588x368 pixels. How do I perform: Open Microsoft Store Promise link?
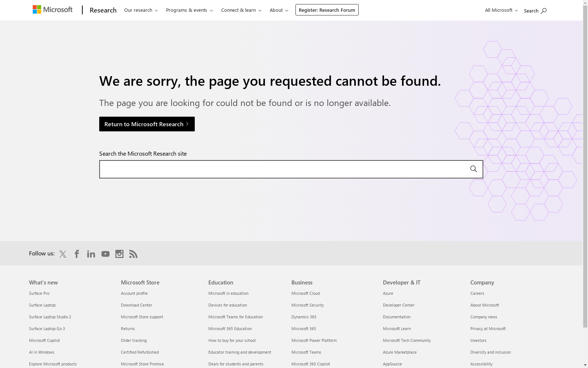142,364
